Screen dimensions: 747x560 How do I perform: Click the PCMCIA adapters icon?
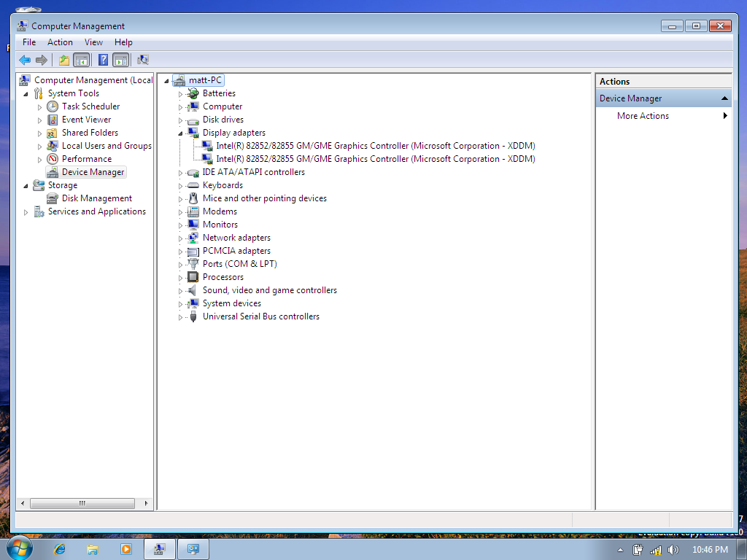coord(193,251)
